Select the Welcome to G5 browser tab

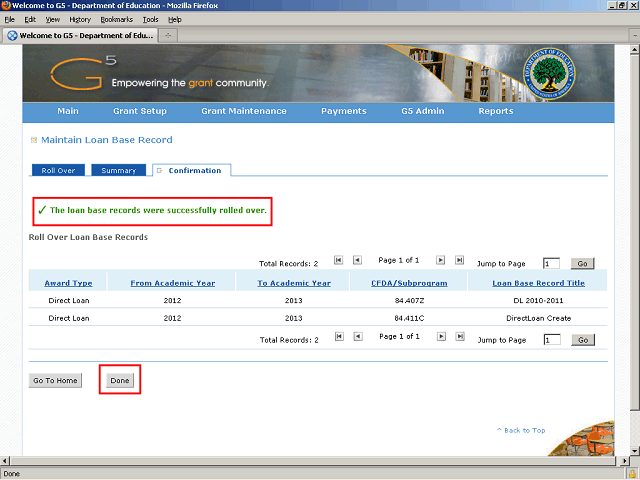[x=80, y=36]
